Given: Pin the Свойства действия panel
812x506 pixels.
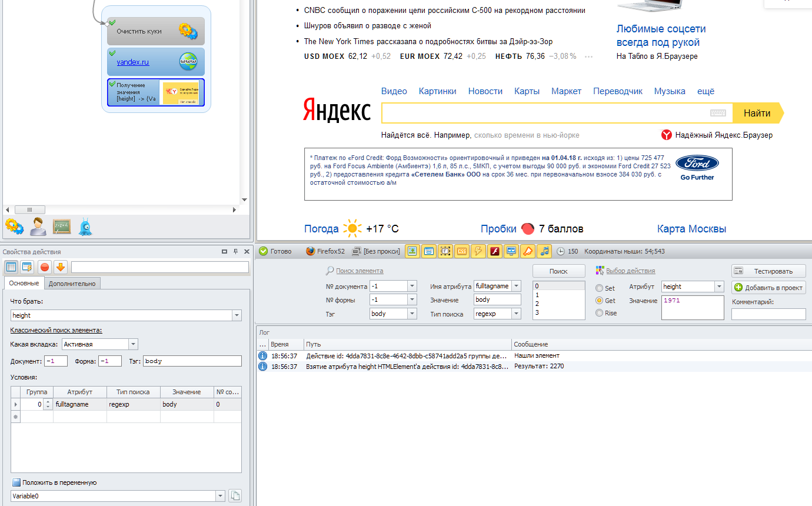Looking at the screenshot, I should 235,251.
